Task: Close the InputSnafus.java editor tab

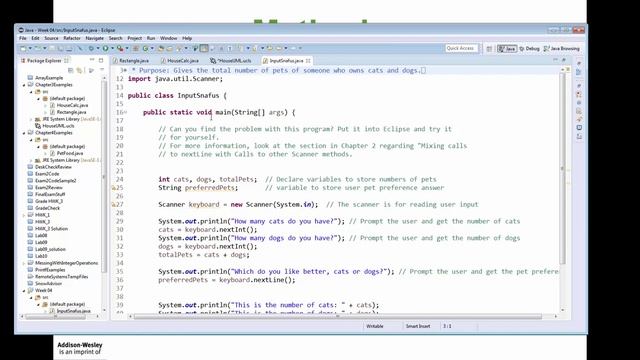Action: pyautogui.click(x=308, y=60)
